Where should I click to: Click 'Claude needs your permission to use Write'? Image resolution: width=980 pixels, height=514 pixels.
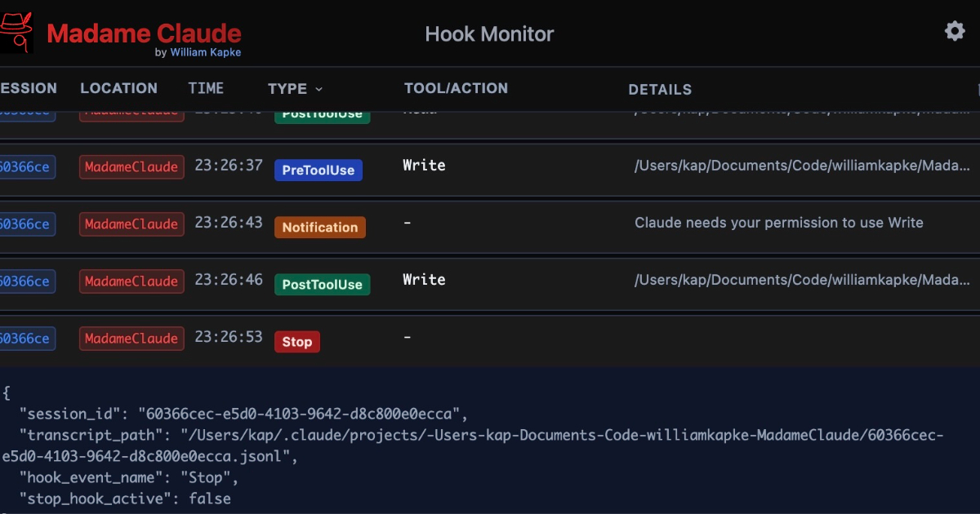click(779, 223)
